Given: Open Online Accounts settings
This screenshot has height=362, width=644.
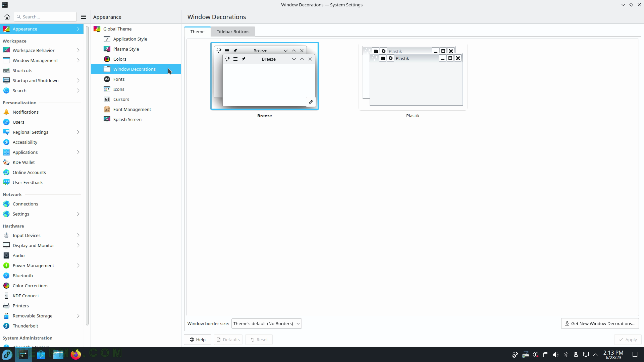Looking at the screenshot, I should point(42,172).
